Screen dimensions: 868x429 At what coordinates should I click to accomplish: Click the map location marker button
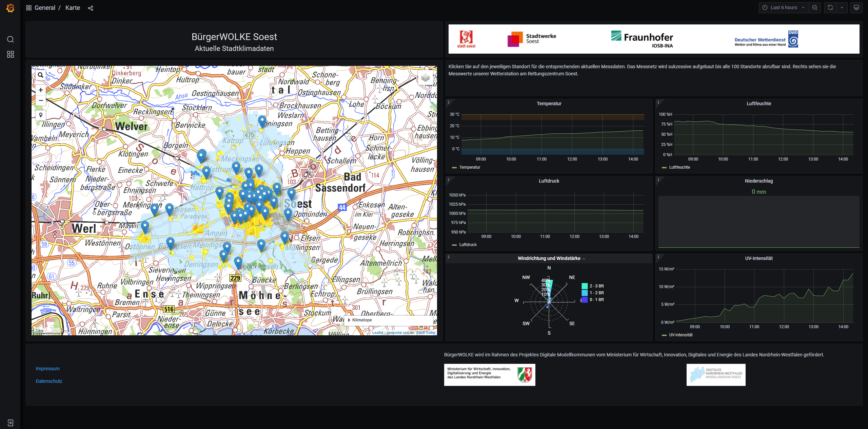tap(41, 115)
